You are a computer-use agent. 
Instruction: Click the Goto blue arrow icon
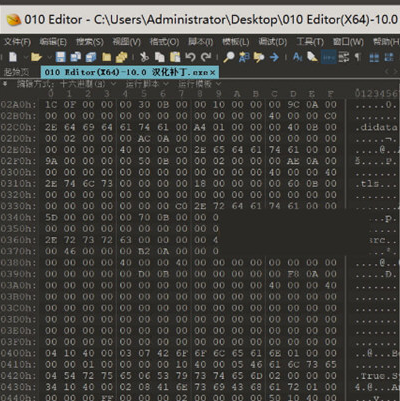274,57
